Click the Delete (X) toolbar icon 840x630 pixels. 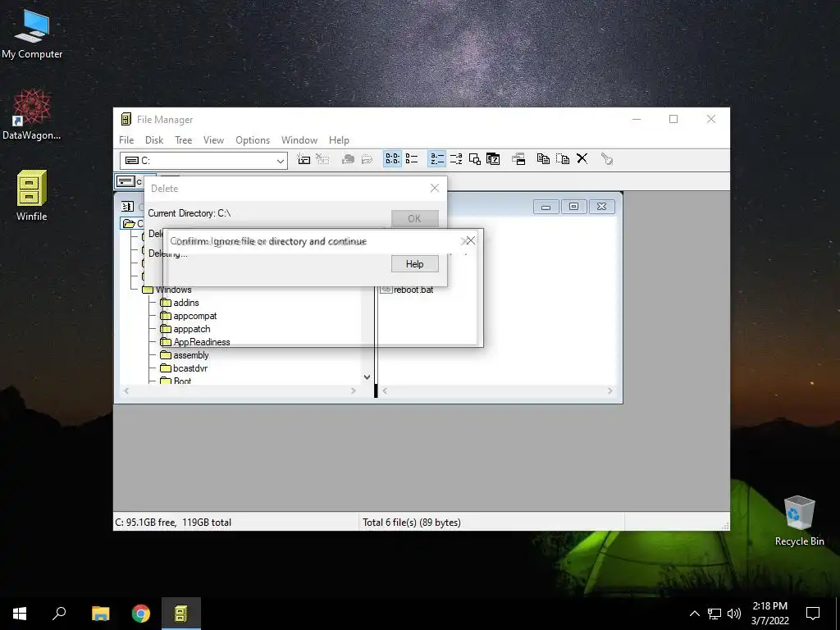pos(582,159)
